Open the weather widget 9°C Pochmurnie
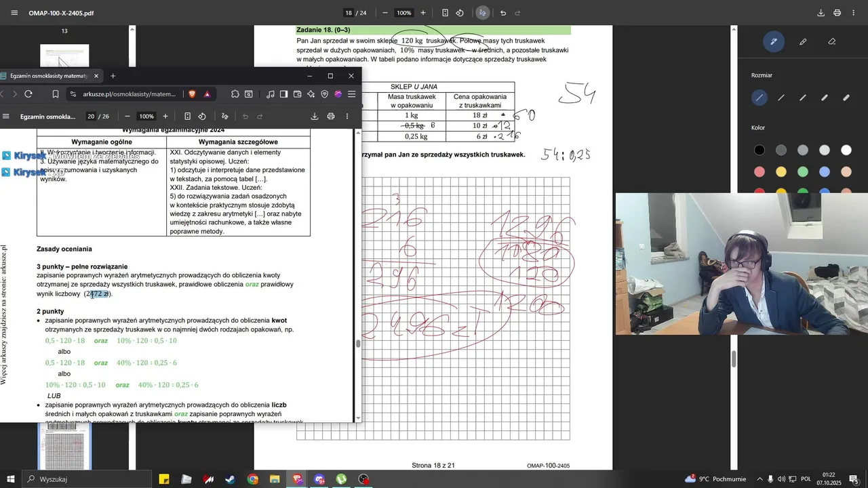This screenshot has height=488, width=868. (715, 479)
